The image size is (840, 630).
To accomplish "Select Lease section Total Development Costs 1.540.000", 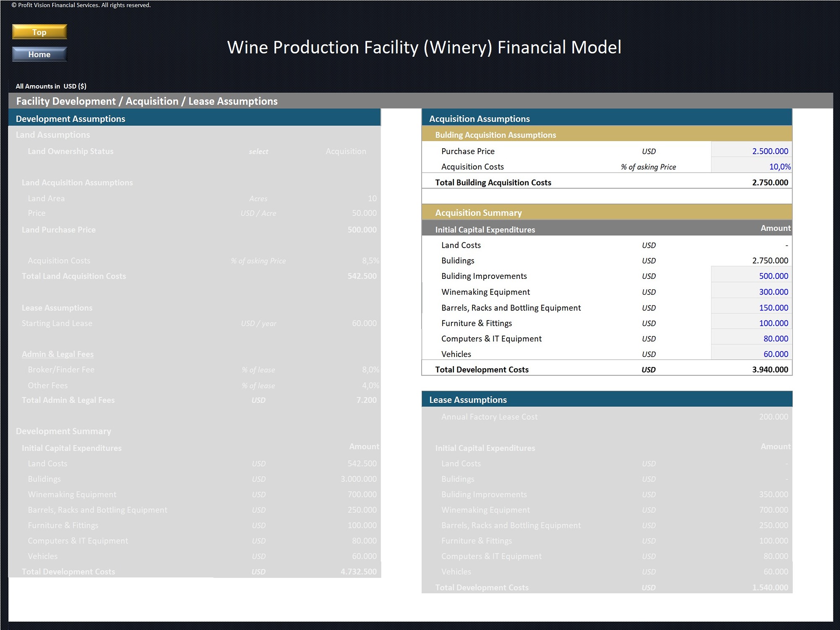I will pos(770,588).
